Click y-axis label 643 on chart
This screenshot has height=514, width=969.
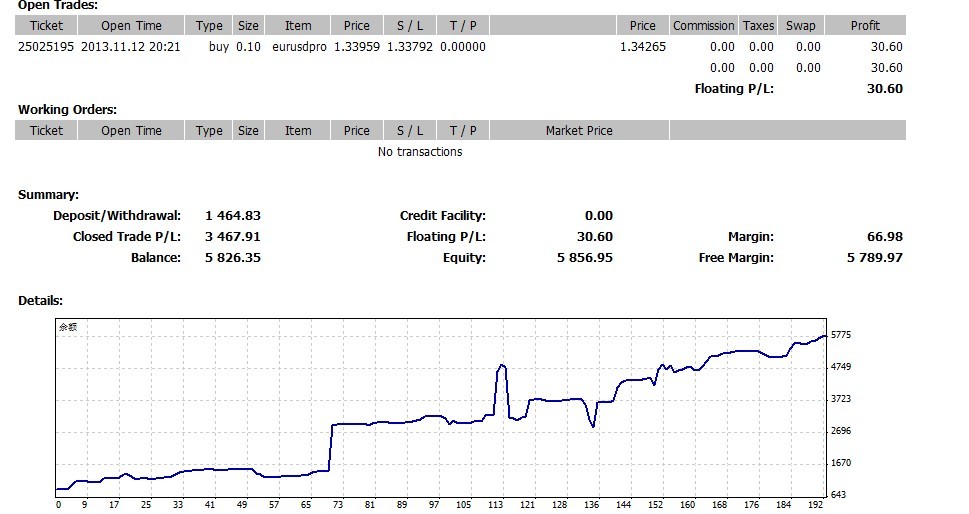[x=839, y=495]
